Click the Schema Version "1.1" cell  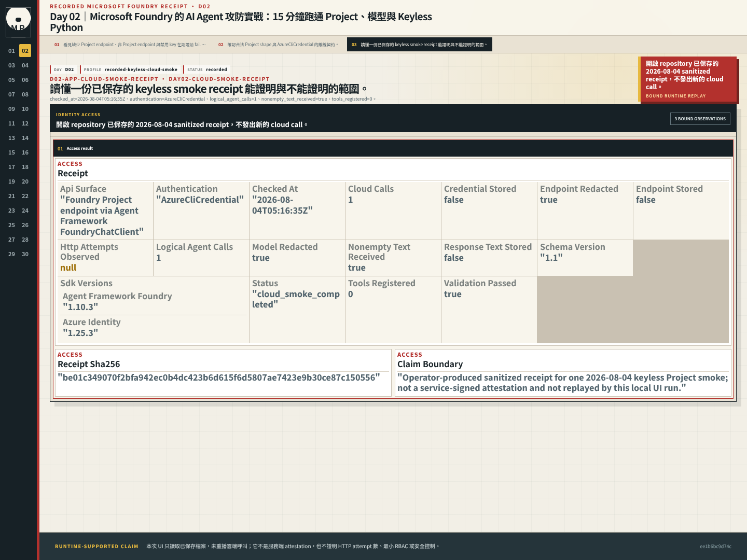tap(585, 258)
